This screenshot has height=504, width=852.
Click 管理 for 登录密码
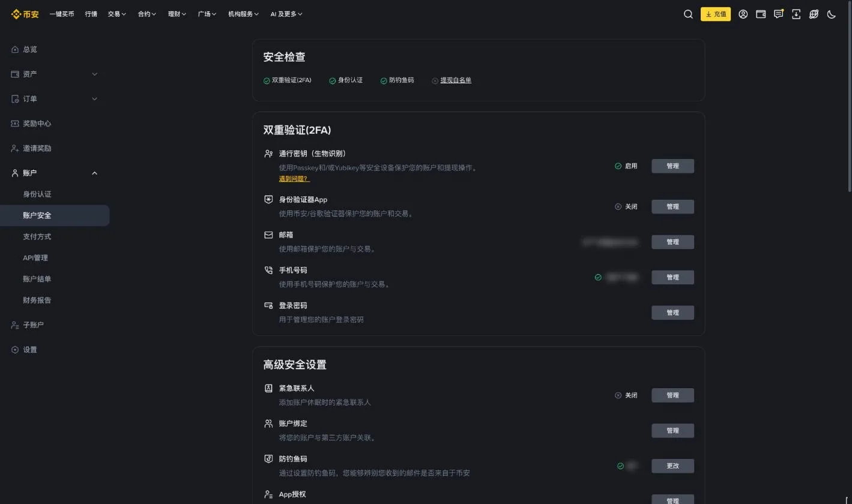coord(672,313)
